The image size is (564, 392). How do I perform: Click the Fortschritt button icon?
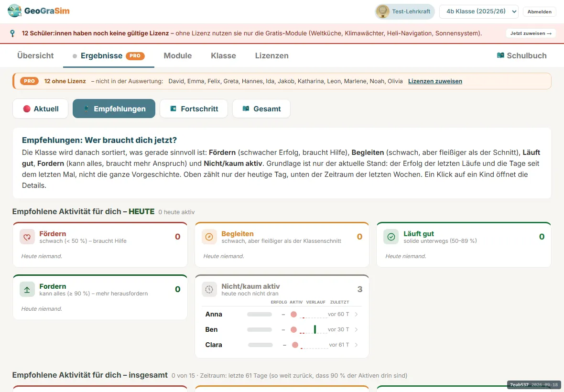click(x=173, y=109)
